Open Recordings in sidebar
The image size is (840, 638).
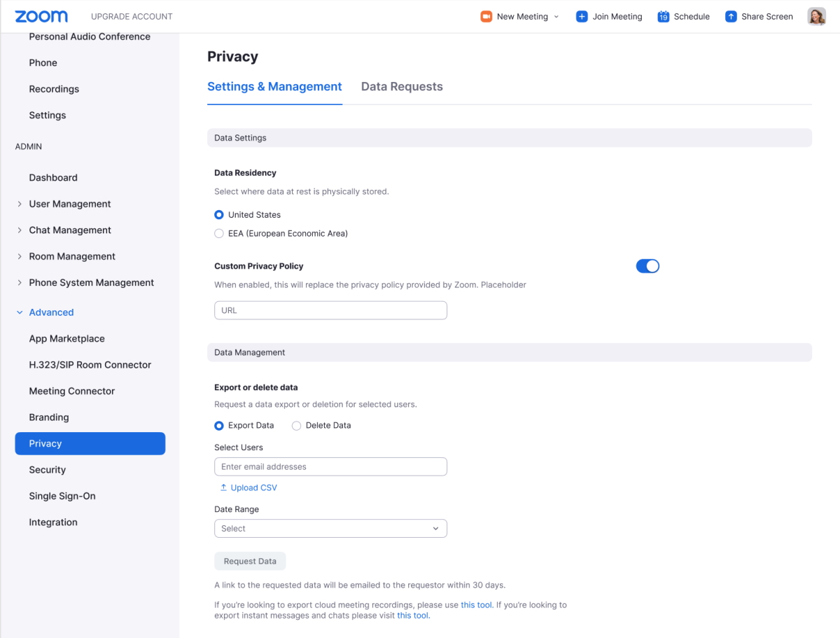pyautogui.click(x=54, y=89)
